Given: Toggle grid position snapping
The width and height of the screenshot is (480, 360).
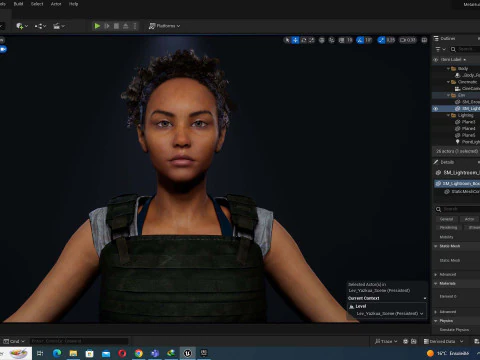Looking at the screenshot, I should pyautogui.click(x=342, y=40).
